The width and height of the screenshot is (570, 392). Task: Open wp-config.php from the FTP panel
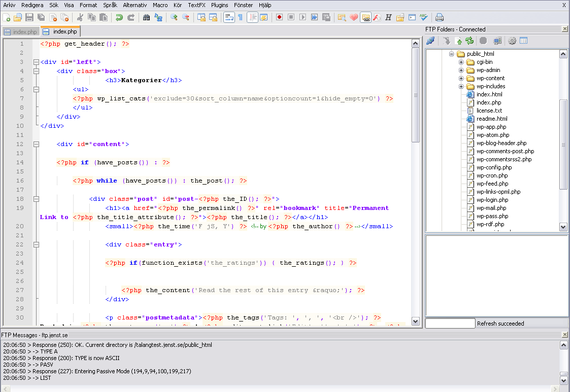[x=494, y=167]
